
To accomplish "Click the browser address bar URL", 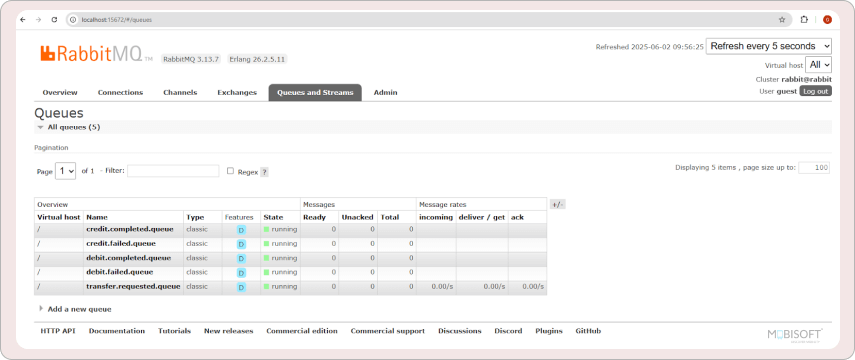I will coord(117,20).
